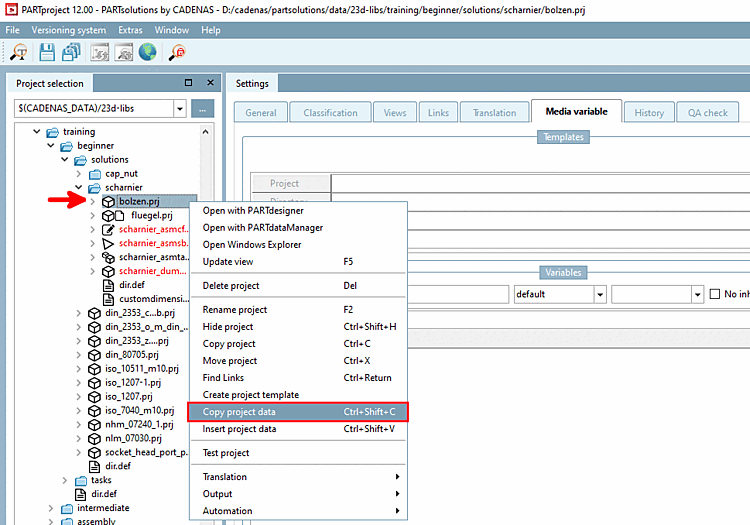Open the $(CADENAS_DATA)/23d-libs path dropdown
Screen dimensions: 750x525
pos(180,109)
